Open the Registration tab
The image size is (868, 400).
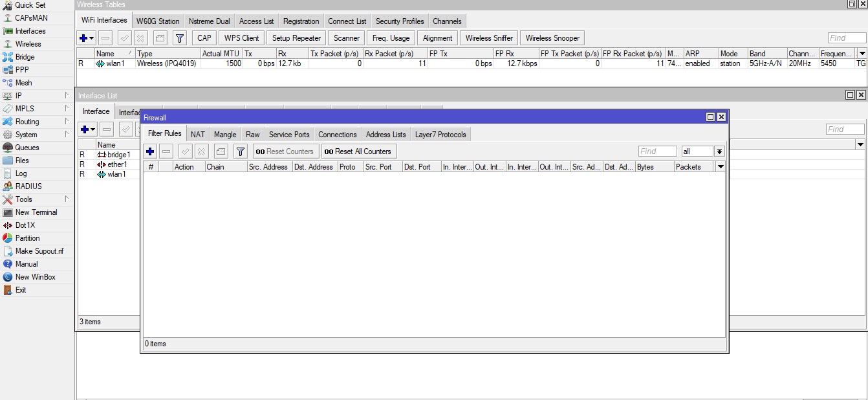click(x=301, y=21)
